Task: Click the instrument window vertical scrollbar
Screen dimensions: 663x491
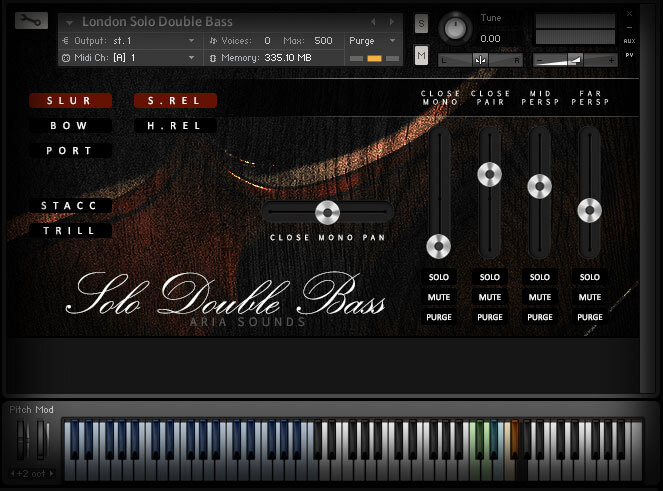Action: pyautogui.click(x=647, y=199)
